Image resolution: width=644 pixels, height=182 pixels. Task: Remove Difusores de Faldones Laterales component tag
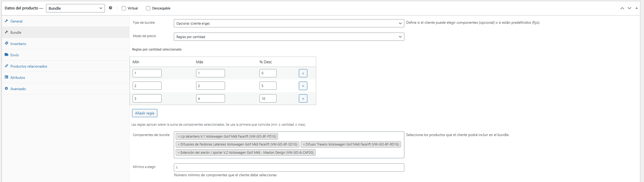tap(179, 145)
